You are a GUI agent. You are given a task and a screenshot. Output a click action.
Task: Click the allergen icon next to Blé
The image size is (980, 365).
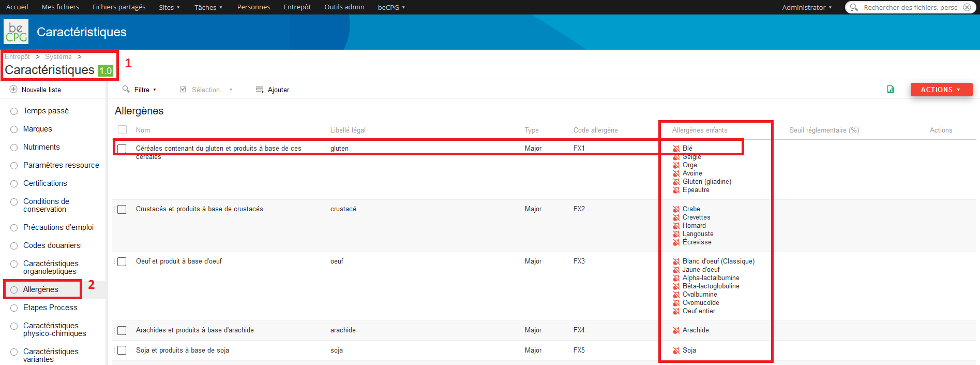tap(676, 149)
